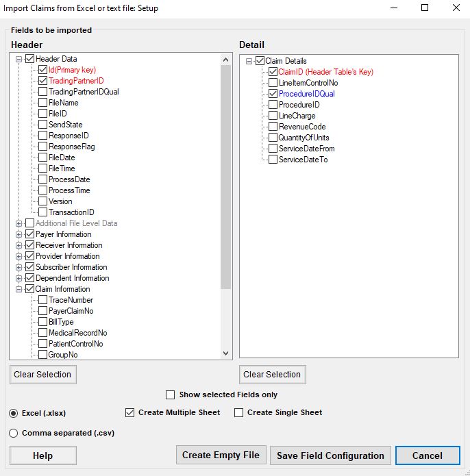This screenshot has width=470, height=476.
Task: Check the SendState field checkbox
Action: pyautogui.click(x=42, y=124)
